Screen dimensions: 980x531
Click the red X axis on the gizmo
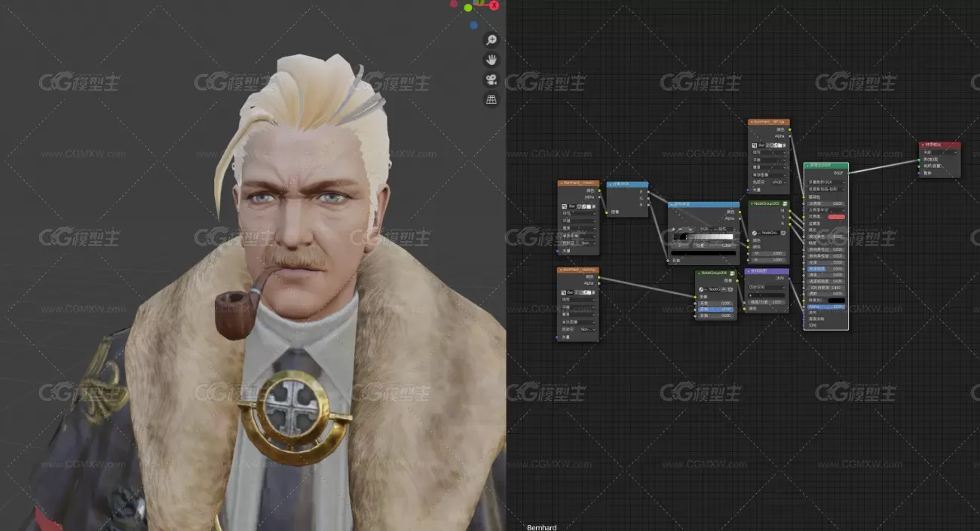pos(494,5)
